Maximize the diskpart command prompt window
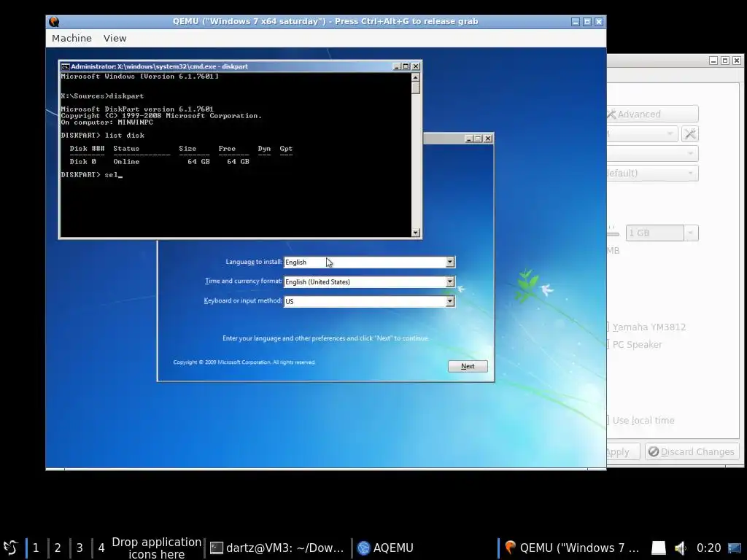The width and height of the screenshot is (747, 560). click(x=406, y=66)
